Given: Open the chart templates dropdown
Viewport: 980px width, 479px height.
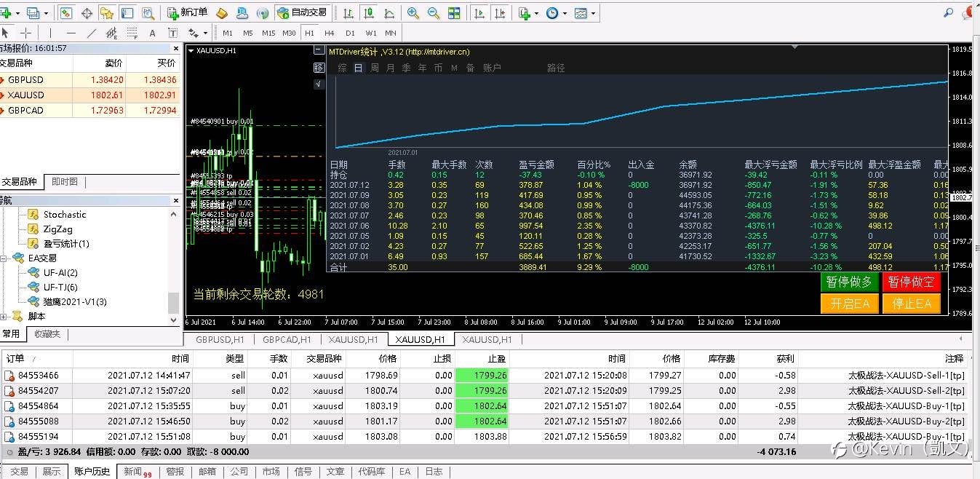Looking at the screenshot, I should (584, 13).
